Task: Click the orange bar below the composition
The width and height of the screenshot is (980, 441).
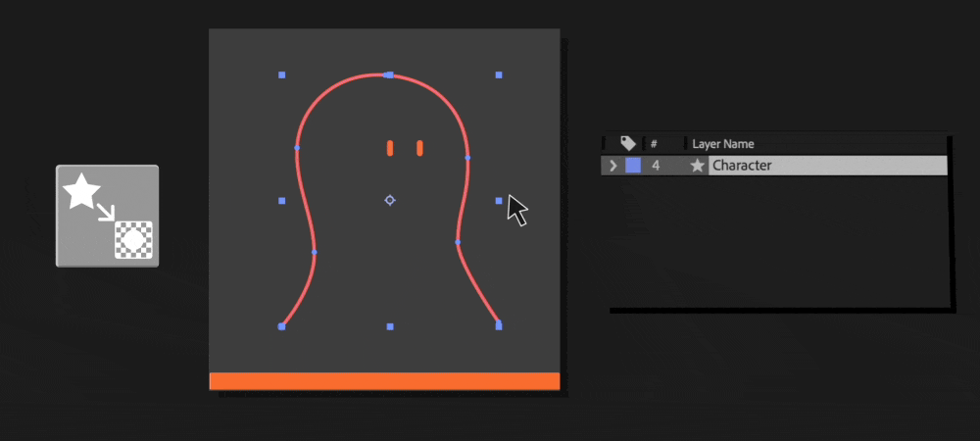Action: [x=384, y=381]
